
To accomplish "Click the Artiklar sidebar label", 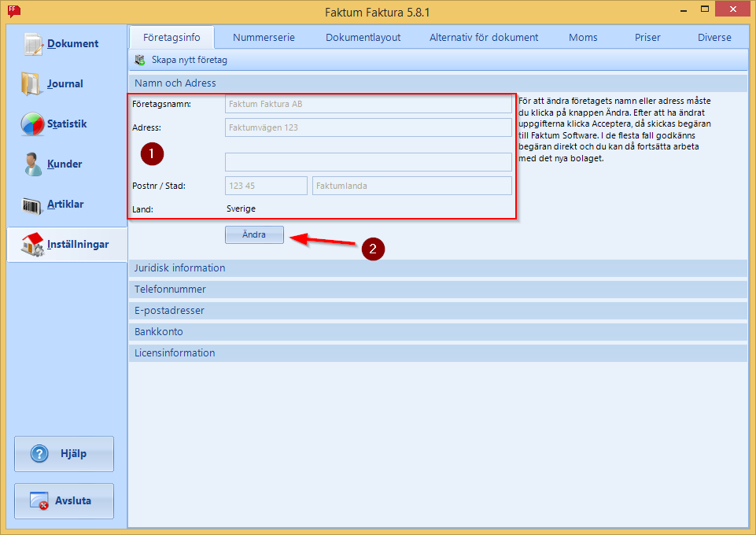I will click(x=65, y=205).
